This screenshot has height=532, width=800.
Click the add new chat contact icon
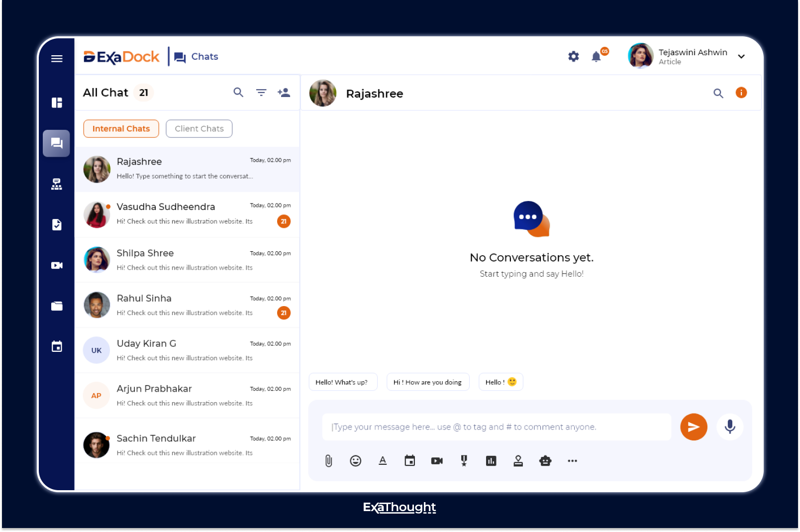coord(284,93)
